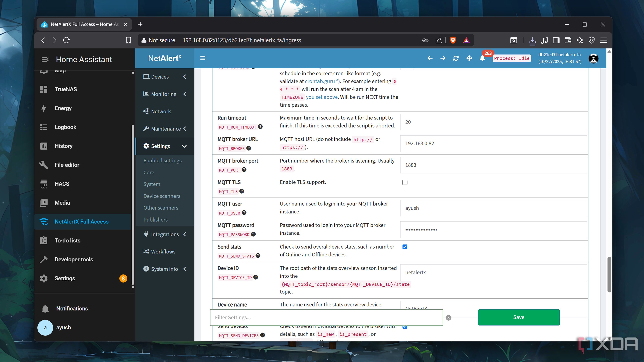Enable the MQTT TLS checkbox
Screen dimensions: 644x362
(x=405, y=182)
